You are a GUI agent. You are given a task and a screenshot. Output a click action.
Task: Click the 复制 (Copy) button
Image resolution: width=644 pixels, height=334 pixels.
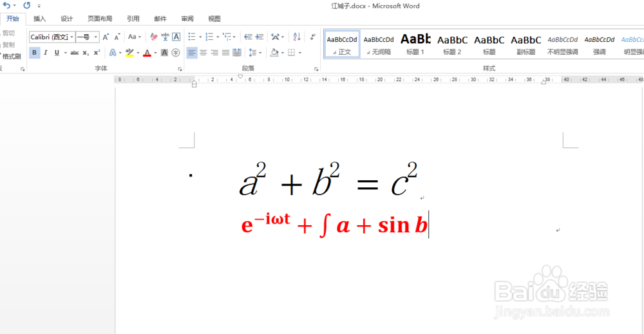pyautogui.click(x=8, y=44)
